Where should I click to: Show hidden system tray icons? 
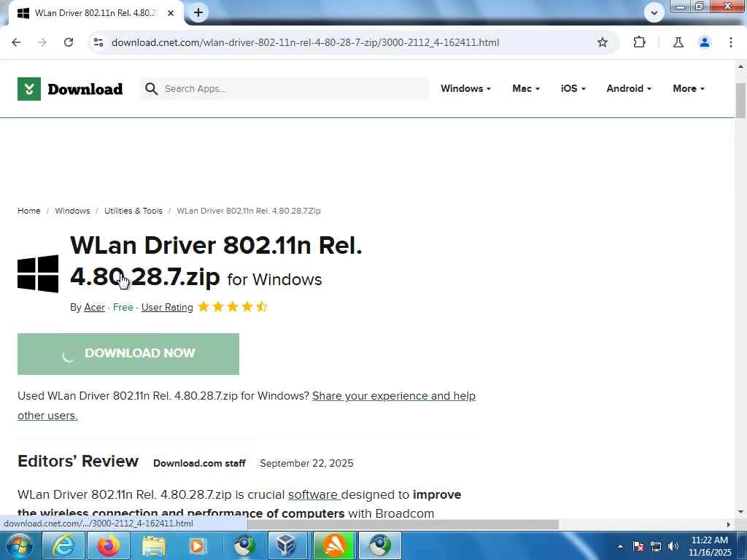click(x=620, y=546)
